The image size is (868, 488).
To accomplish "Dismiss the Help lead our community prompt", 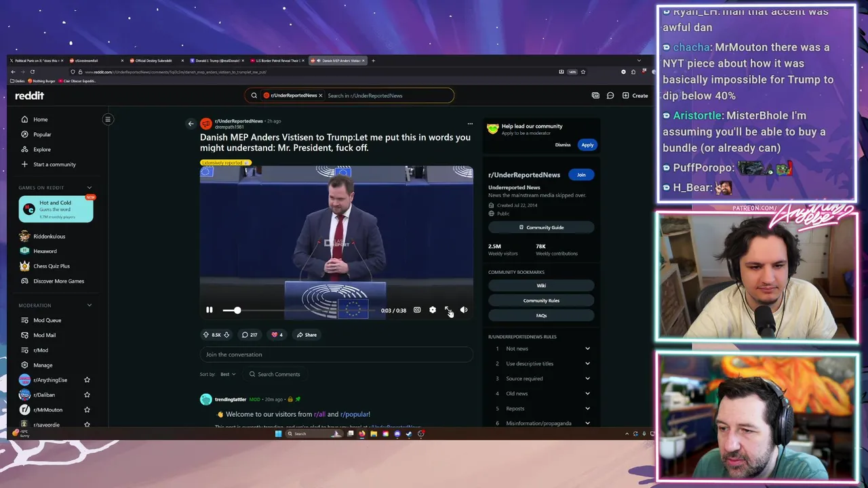I will click(563, 145).
